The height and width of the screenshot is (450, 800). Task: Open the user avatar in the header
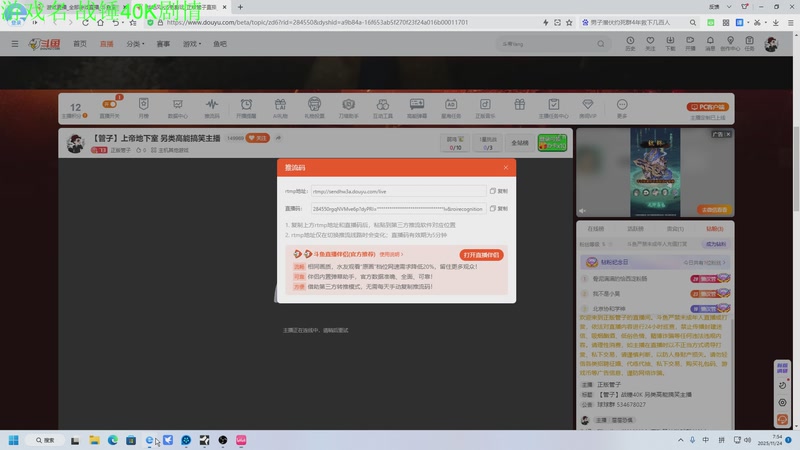[x=771, y=44]
